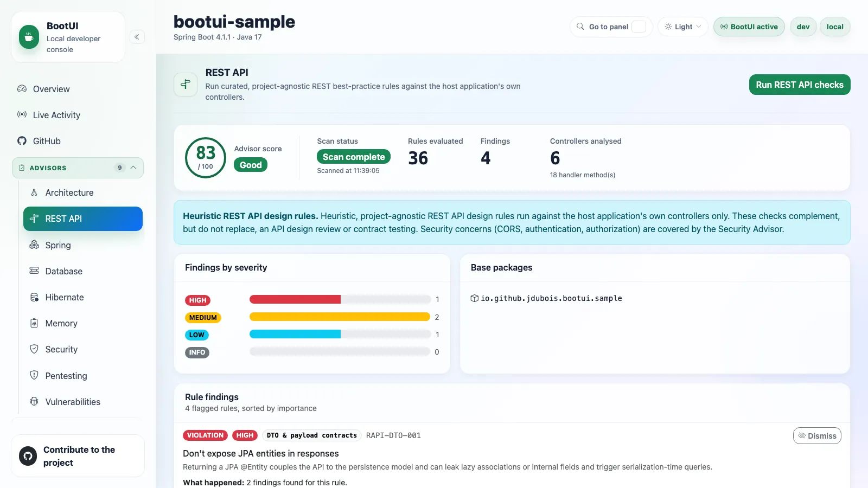Select the Database advisor
The image size is (868, 488).
[x=83, y=271]
